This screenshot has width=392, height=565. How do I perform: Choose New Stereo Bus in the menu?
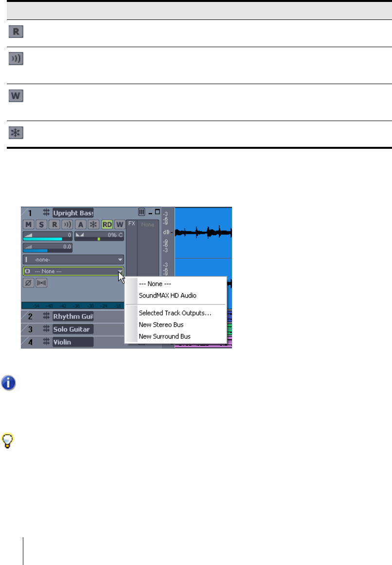161,324
